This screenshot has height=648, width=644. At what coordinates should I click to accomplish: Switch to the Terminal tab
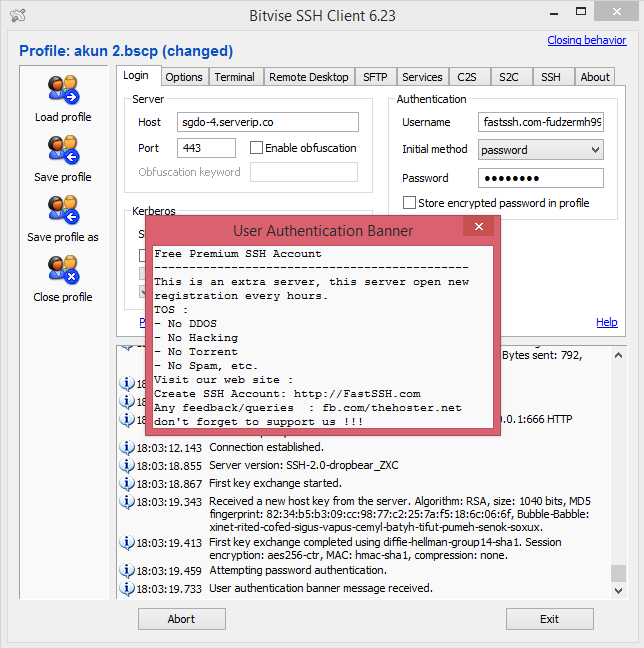pos(234,77)
